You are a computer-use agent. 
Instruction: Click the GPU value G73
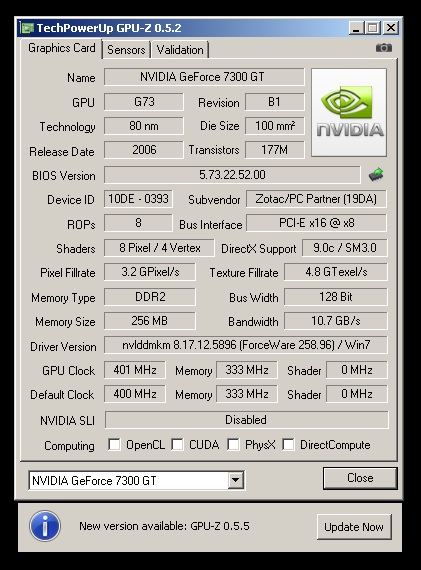144,102
